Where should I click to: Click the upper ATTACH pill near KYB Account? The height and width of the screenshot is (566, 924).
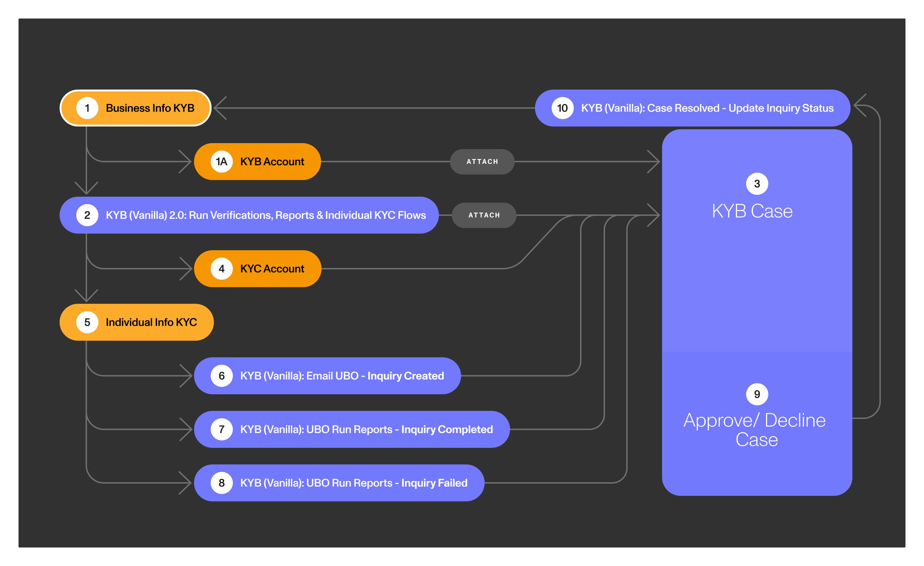(x=482, y=162)
